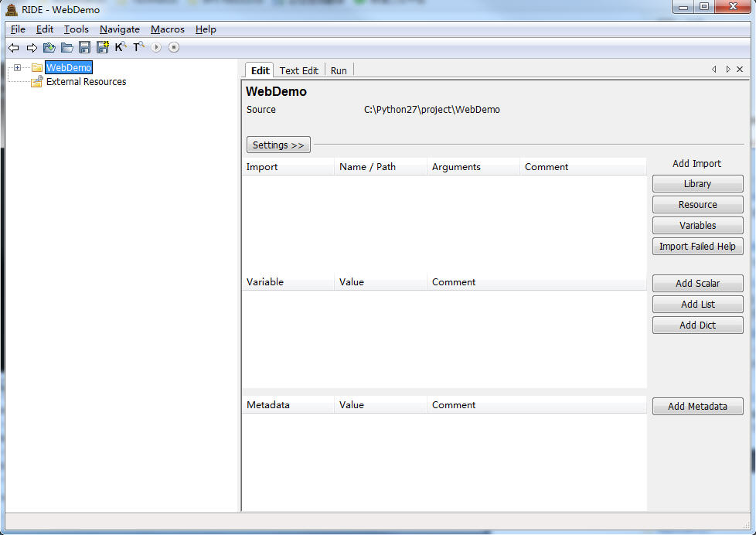Click the Save All toolbar icon
Image resolution: width=756 pixels, height=535 pixels.
pos(103,47)
